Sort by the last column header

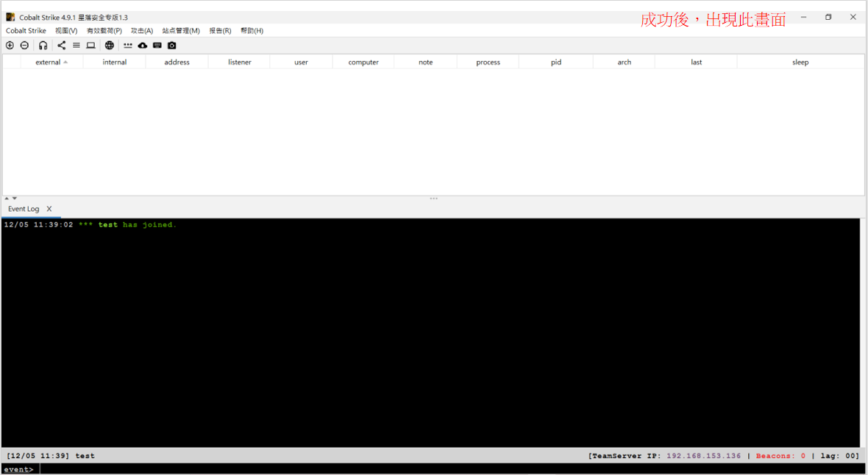click(697, 62)
